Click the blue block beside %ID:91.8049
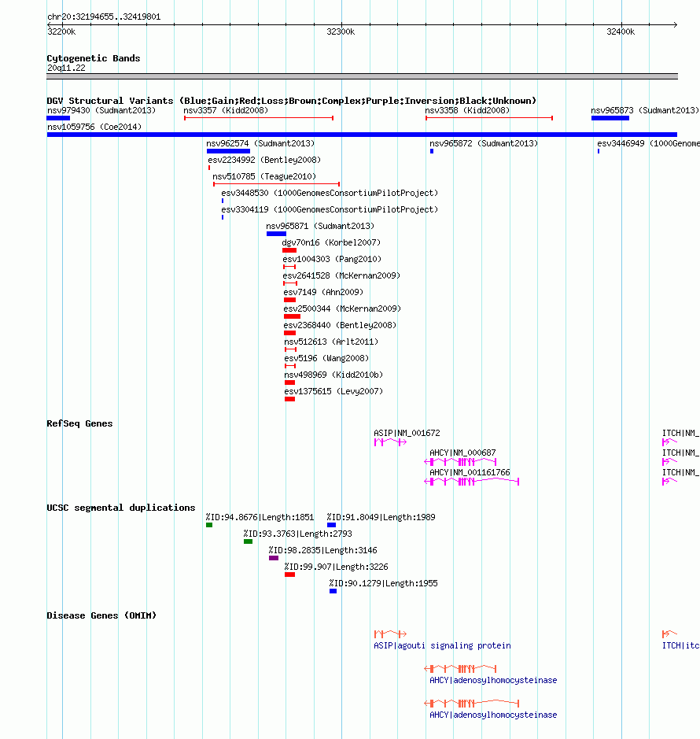Viewport: 700px width, 739px height. (x=332, y=525)
